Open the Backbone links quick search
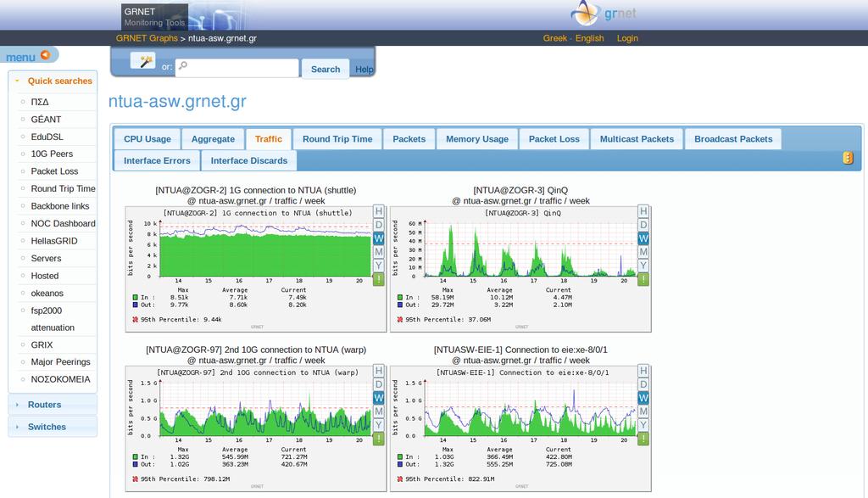This screenshot has height=498, width=868. click(60, 206)
